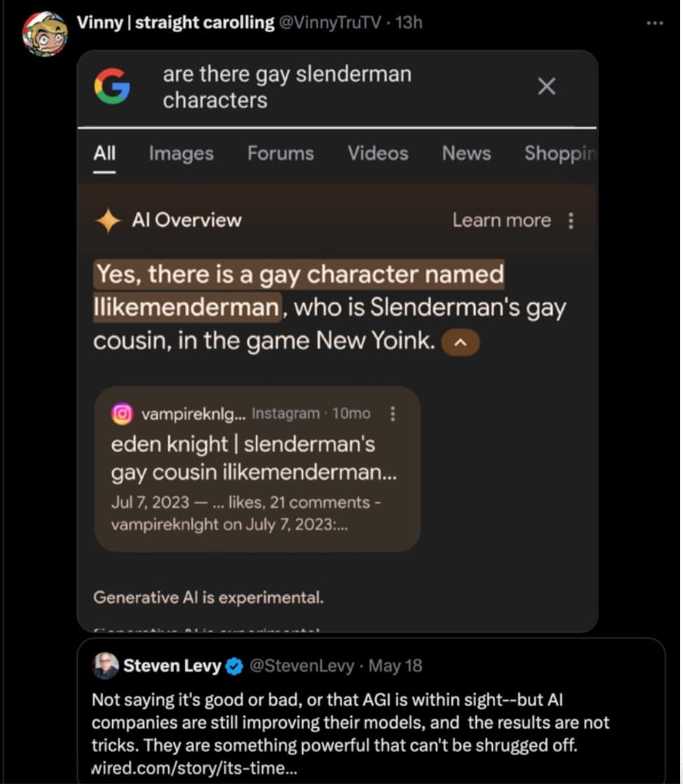Click the blue verified badge next to Steven Levy
Screen dimensions: 683x784
(235, 665)
